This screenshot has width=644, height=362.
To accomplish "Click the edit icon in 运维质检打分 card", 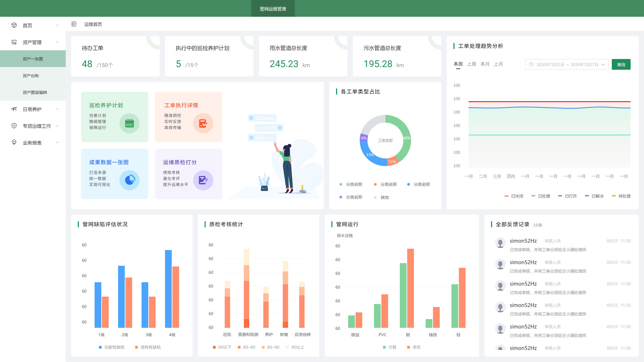I will [x=203, y=180].
